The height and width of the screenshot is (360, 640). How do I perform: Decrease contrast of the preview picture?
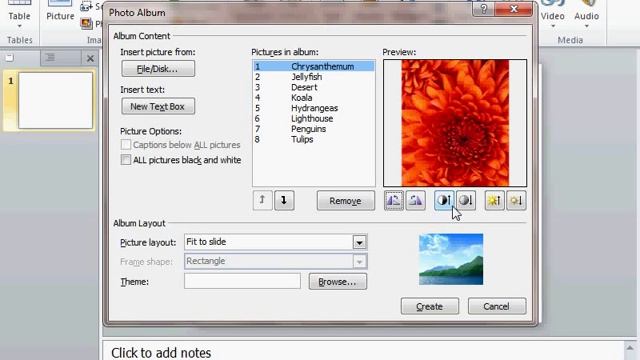[466, 200]
